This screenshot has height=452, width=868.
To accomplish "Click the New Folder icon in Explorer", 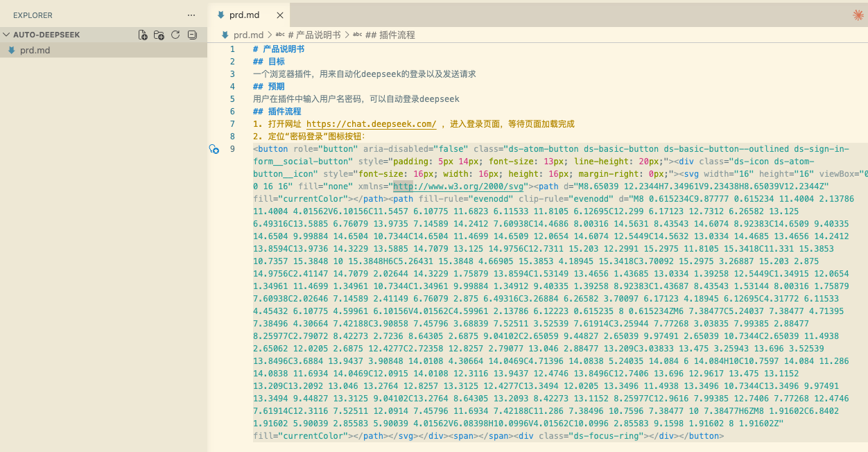I will click(x=159, y=35).
